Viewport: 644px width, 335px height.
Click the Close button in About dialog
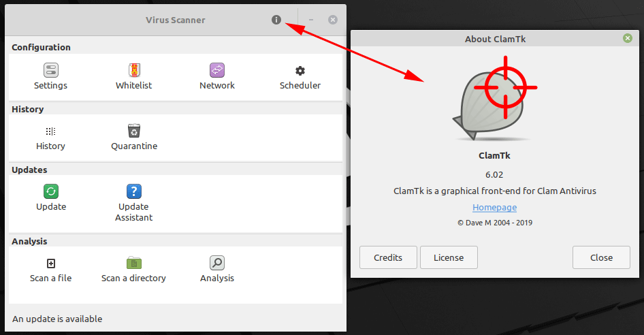coord(601,257)
